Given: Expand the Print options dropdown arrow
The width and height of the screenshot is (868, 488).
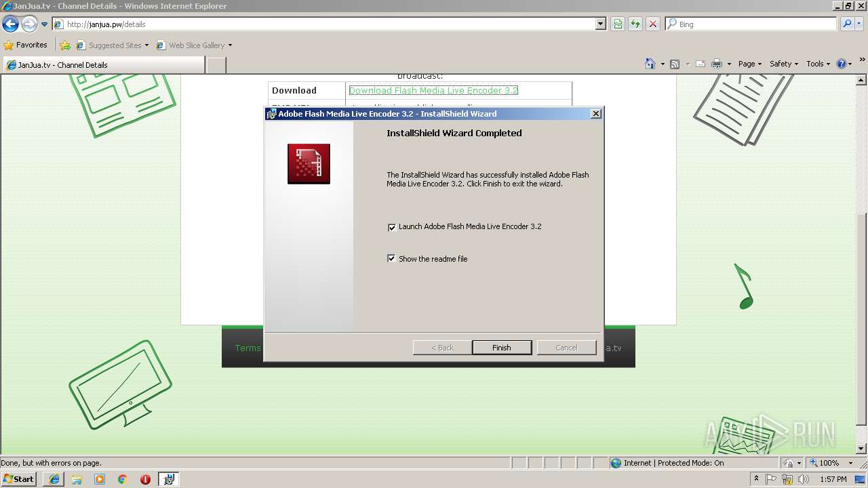Looking at the screenshot, I should coord(729,64).
